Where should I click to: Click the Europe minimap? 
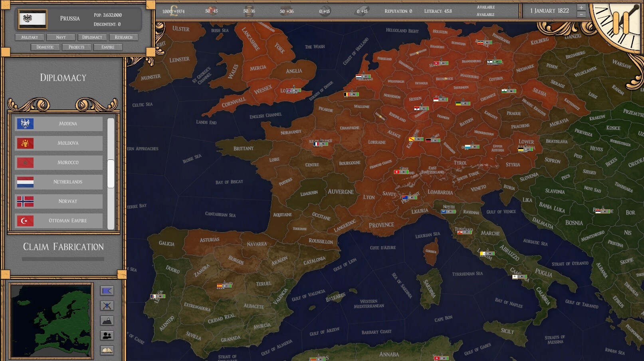coord(51,320)
